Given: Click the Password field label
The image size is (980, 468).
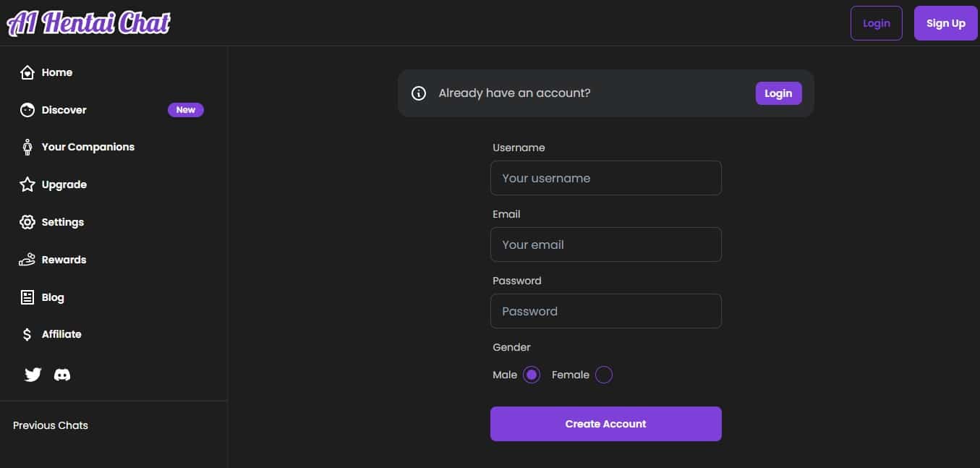Looking at the screenshot, I should point(517,281).
